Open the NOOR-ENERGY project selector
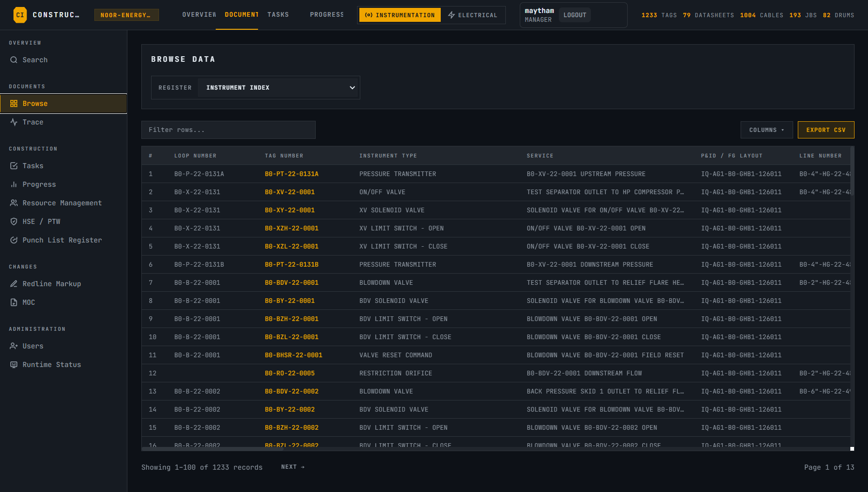 tap(126, 15)
